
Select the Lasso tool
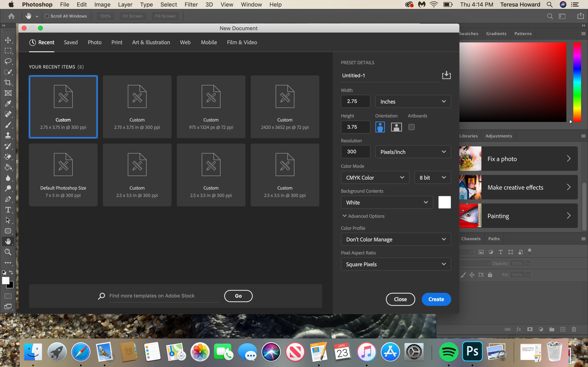[8, 61]
